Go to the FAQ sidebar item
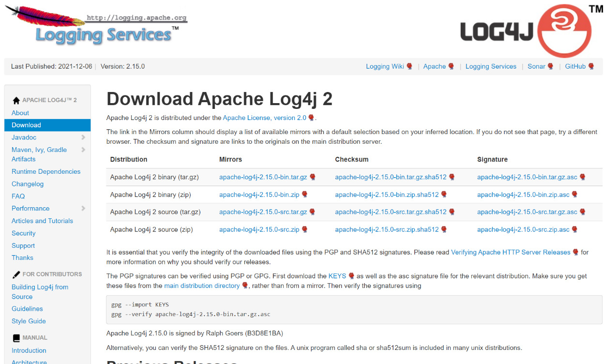 [18, 196]
